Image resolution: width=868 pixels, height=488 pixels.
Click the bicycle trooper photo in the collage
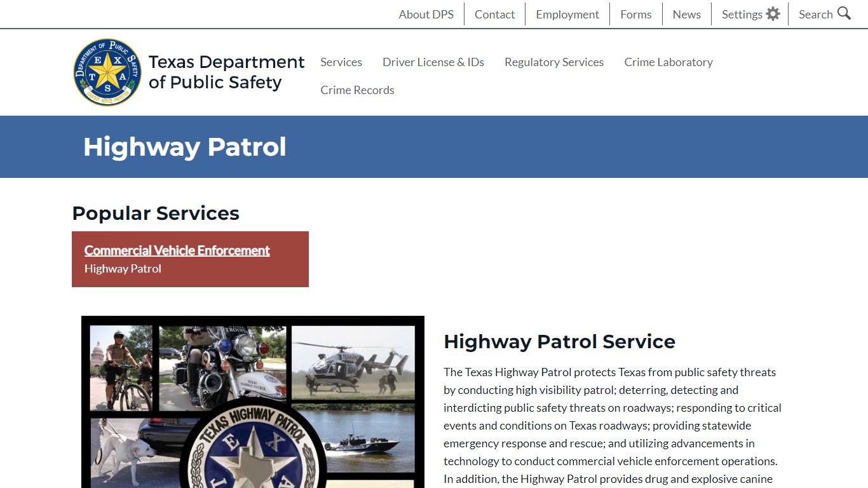coord(121,368)
